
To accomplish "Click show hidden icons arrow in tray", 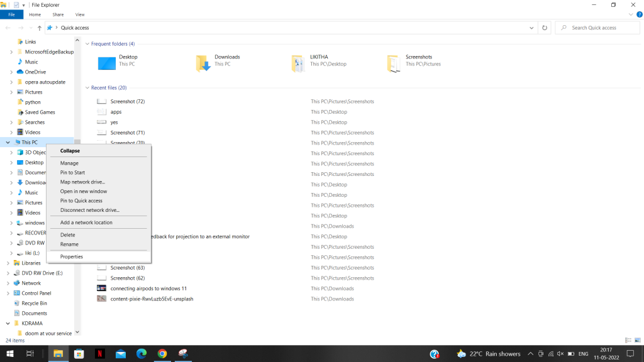I will (531, 353).
